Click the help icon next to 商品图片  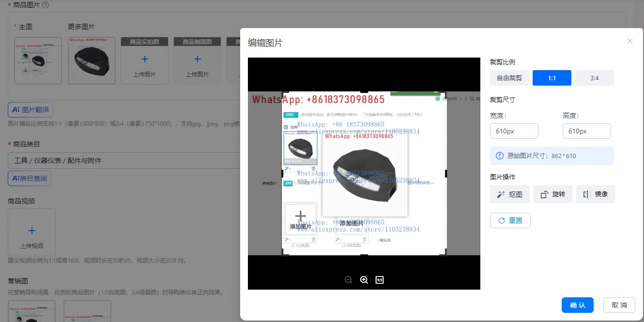click(x=46, y=5)
